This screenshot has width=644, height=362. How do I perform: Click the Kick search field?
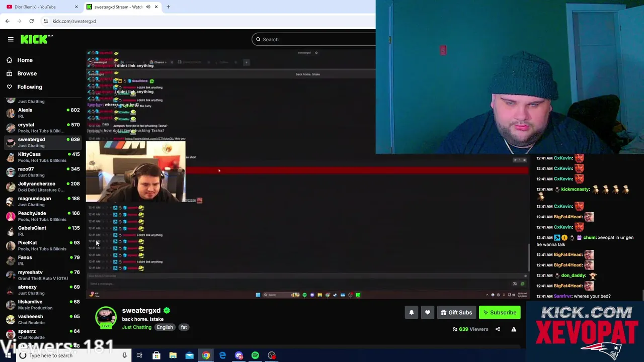314,39
